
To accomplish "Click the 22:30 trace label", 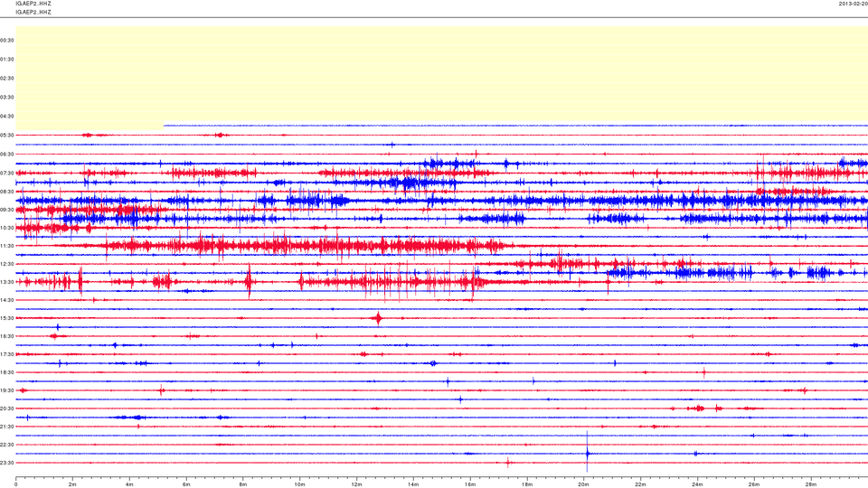I will (7, 445).
